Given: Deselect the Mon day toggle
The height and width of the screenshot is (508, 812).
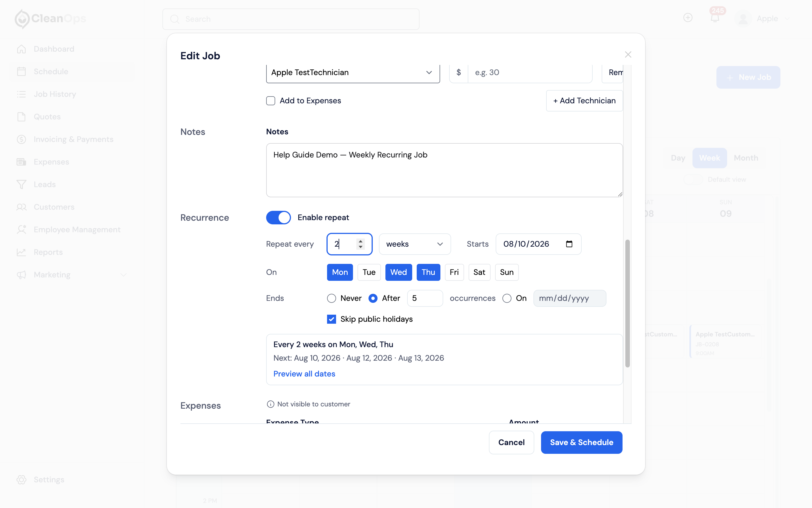Looking at the screenshot, I should 340,272.
